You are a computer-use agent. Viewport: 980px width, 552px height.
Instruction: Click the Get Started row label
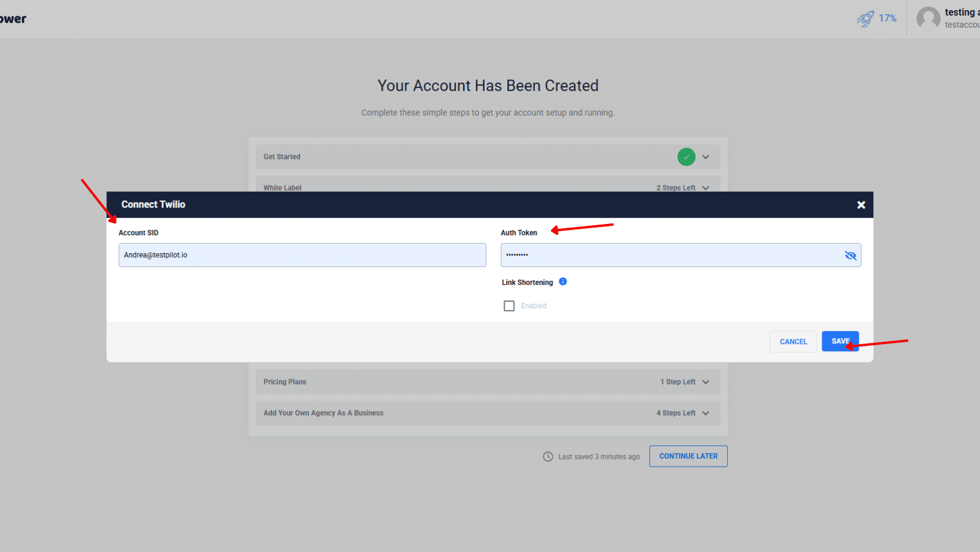(x=282, y=157)
